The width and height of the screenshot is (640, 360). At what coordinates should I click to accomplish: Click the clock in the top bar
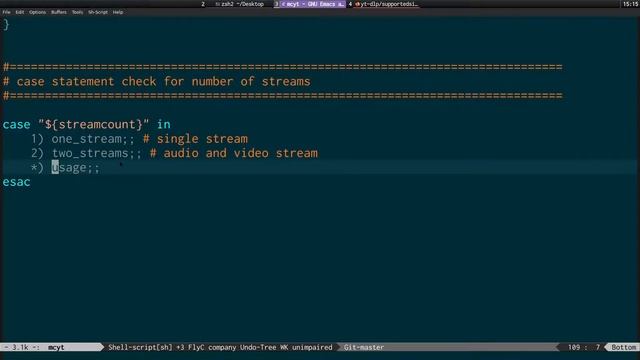pyautogui.click(x=631, y=4)
